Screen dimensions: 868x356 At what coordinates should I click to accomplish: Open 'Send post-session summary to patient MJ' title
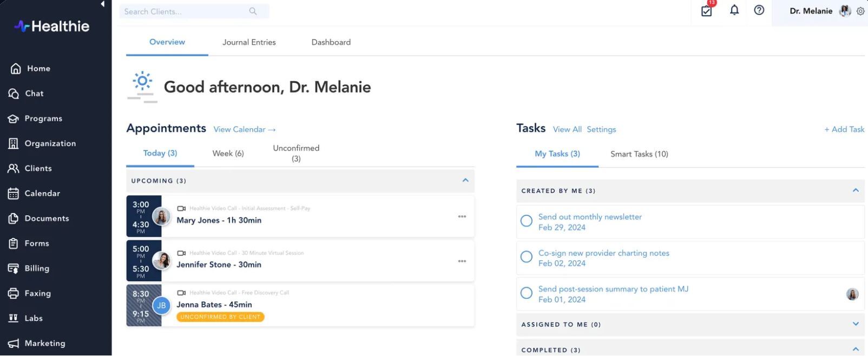tap(613, 289)
